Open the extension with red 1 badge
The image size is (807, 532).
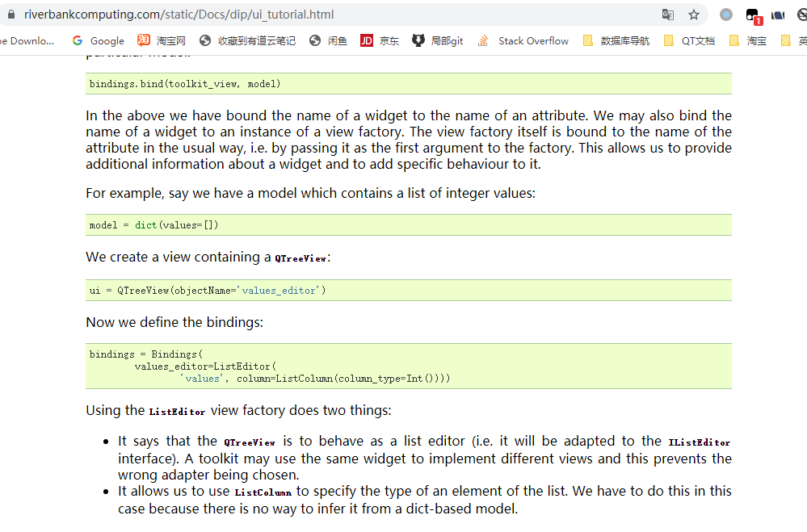pyautogui.click(x=754, y=16)
